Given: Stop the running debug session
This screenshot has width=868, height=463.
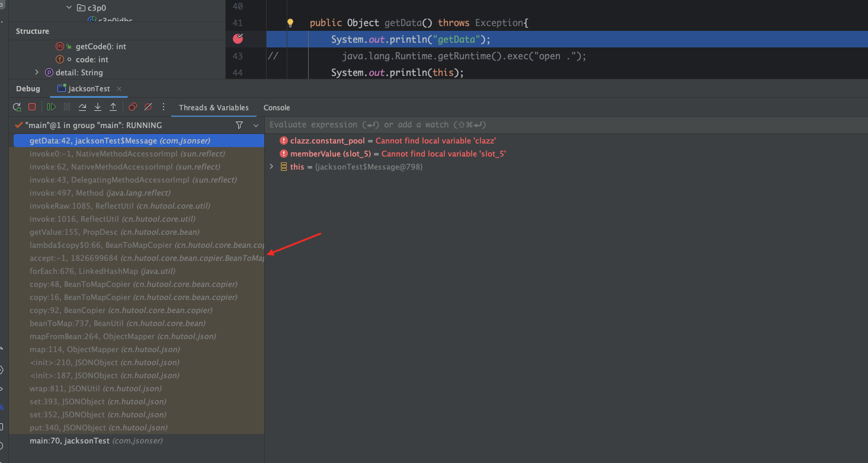Looking at the screenshot, I should (x=32, y=107).
